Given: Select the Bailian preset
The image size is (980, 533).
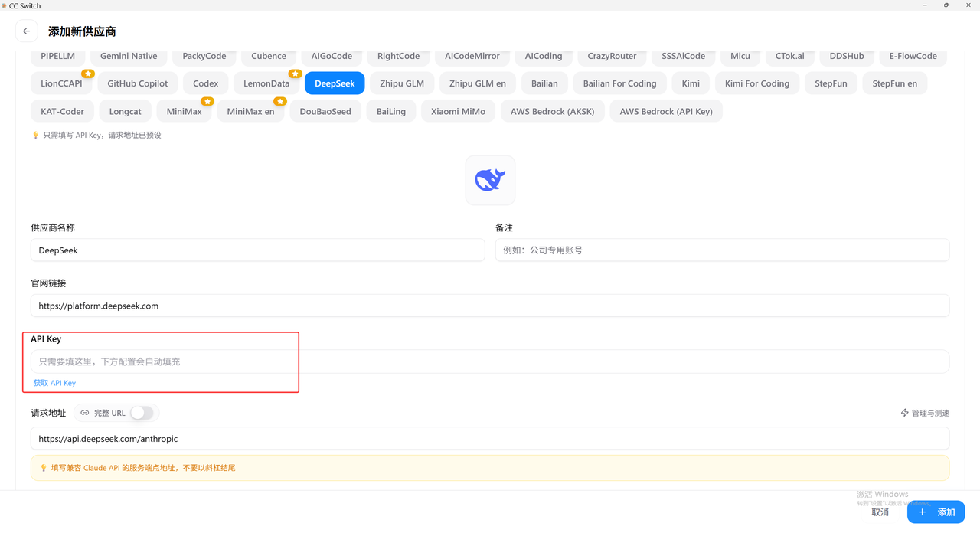Looking at the screenshot, I should [x=544, y=83].
